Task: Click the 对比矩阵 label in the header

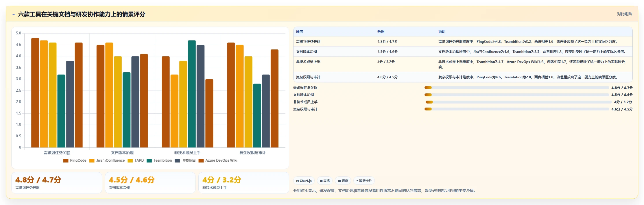Action: (x=624, y=14)
